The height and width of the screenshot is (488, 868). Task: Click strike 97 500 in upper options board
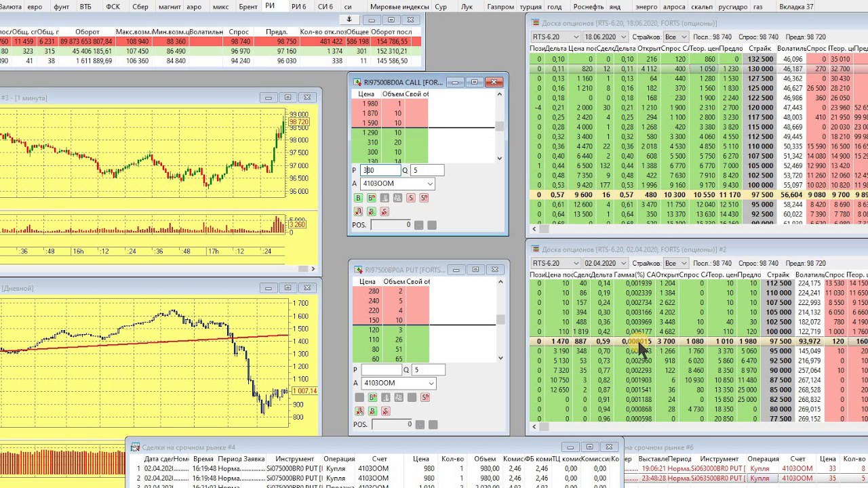coord(760,195)
